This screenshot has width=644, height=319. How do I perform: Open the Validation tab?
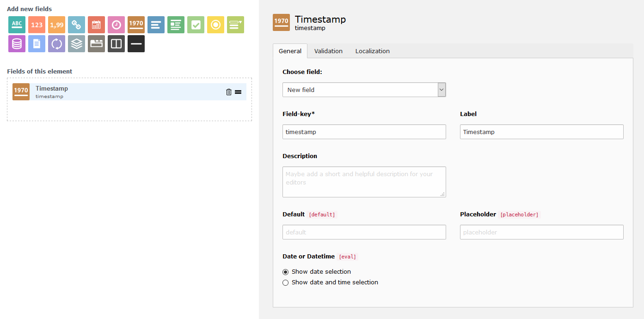click(x=328, y=51)
